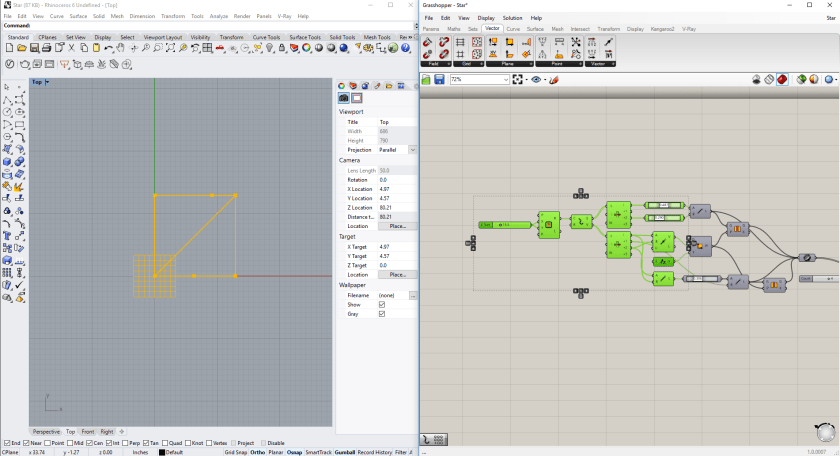Click the red shaded preview mode icon

tap(782, 80)
